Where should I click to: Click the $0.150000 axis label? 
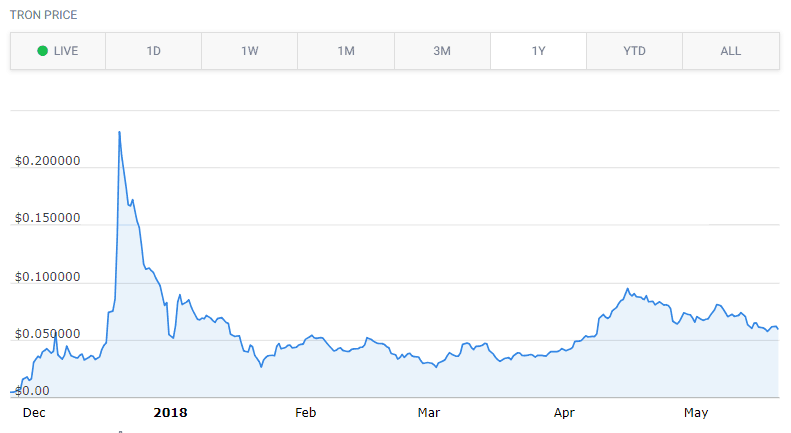(x=47, y=218)
